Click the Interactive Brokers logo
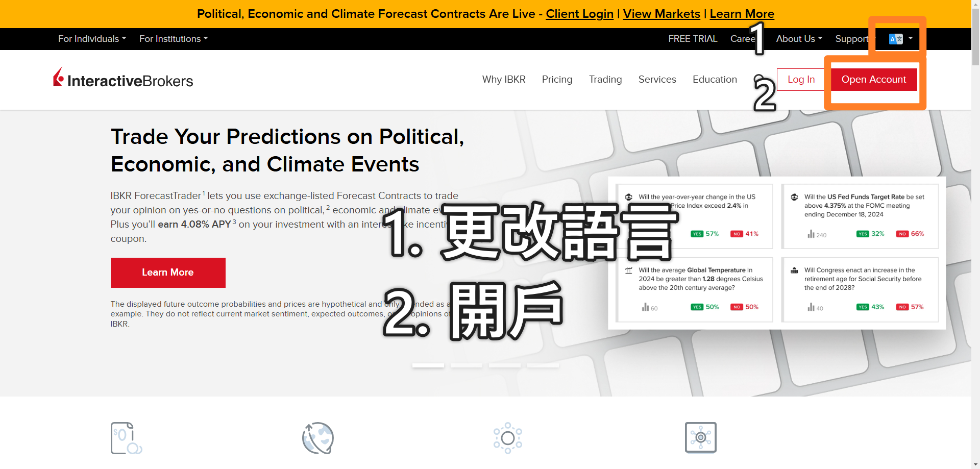This screenshot has height=469, width=980. click(x=123, y=78)
